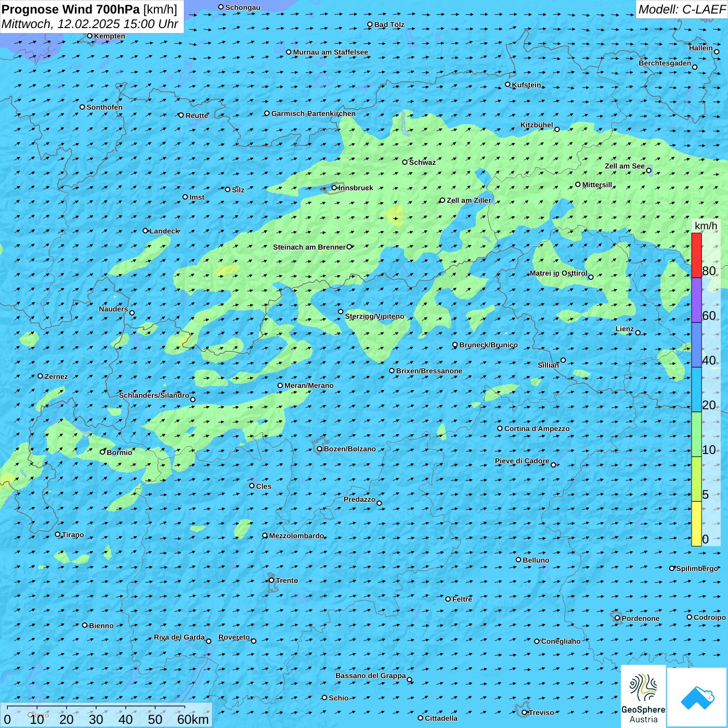The height and width of the screenshot is (728, 728).
Task: Click the 'Sterzing/Vipiteno' label
Action: coord(374,316)
